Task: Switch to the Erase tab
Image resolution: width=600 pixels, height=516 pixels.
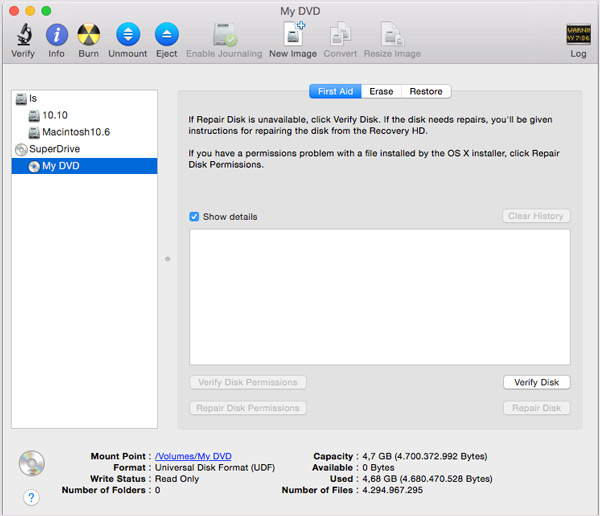Action: (381, 91)
